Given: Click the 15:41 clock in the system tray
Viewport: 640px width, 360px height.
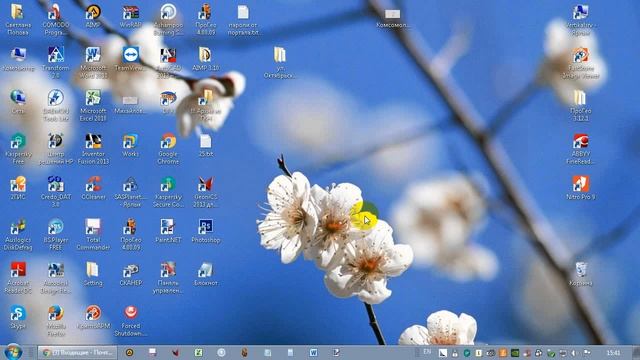Looking at the screenshot, I should click(x=613, y=352).
